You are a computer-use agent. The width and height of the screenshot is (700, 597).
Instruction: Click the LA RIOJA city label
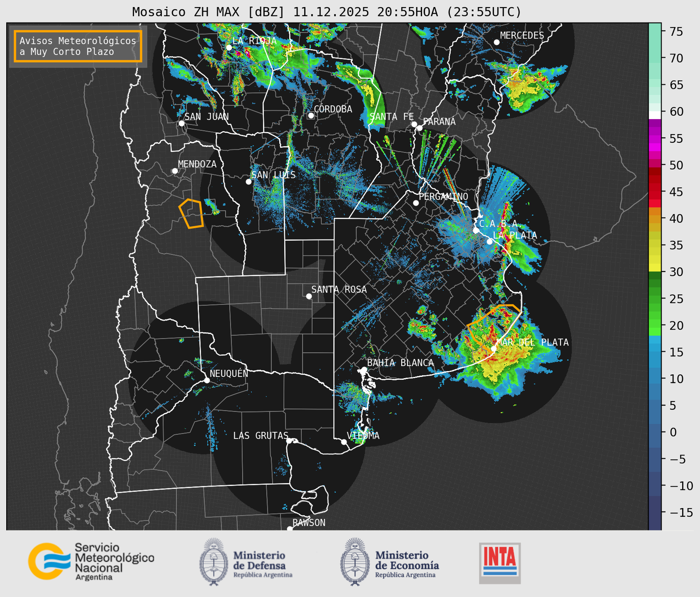254,41
